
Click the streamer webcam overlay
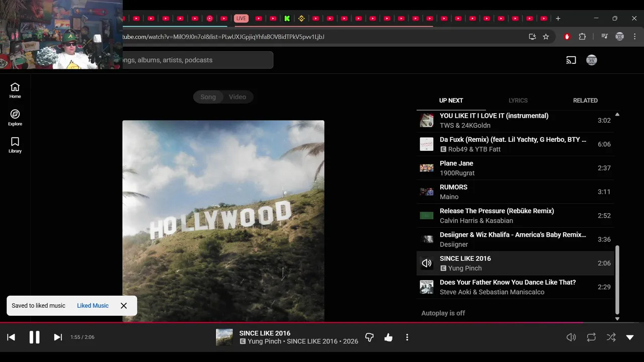pos(61,34)
